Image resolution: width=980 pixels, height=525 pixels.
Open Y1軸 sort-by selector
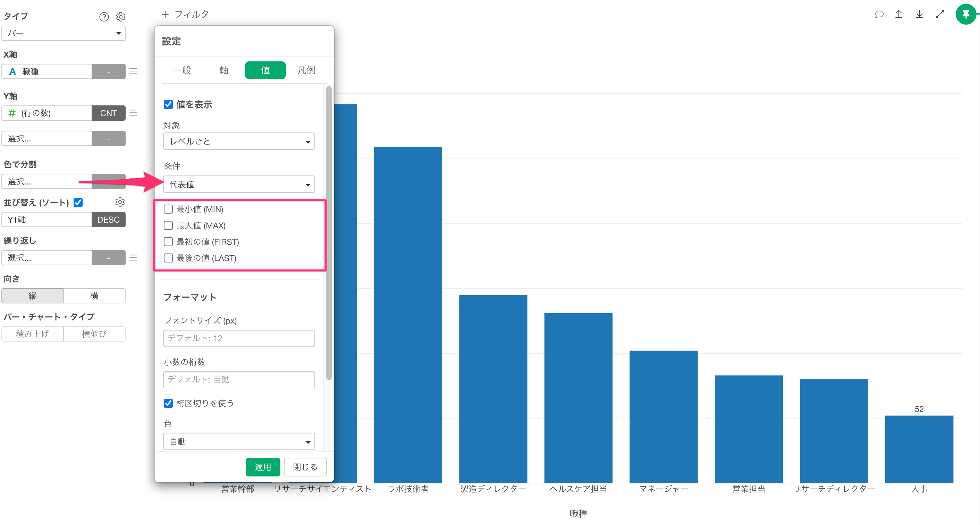(x=47, y=220)
